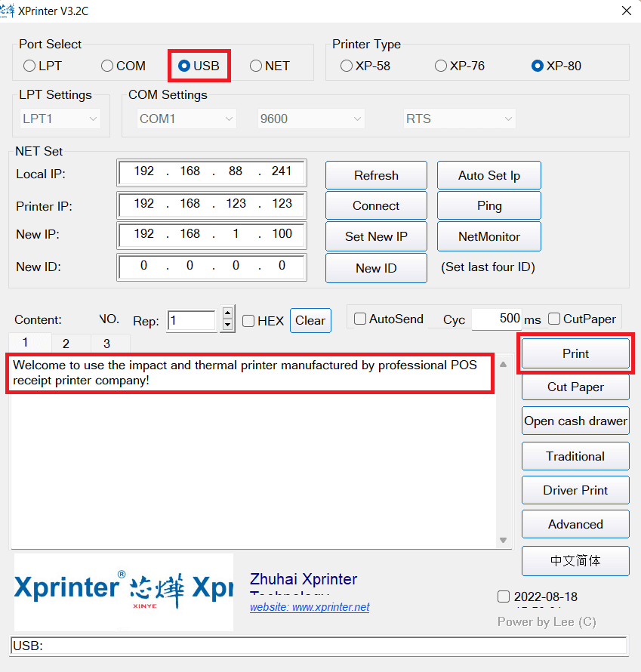Open the www.xprinter.net website link

pyautogui.click(x=310, y=607)
